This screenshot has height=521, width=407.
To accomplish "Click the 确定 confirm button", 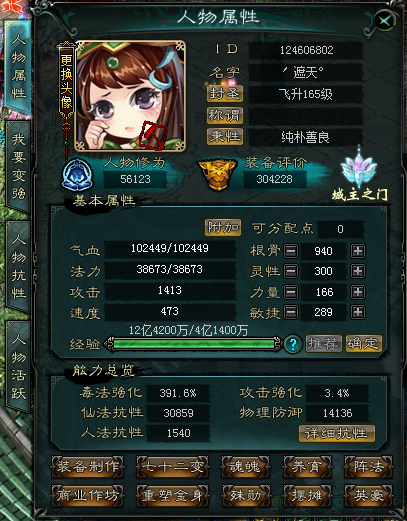I will 363,344.
